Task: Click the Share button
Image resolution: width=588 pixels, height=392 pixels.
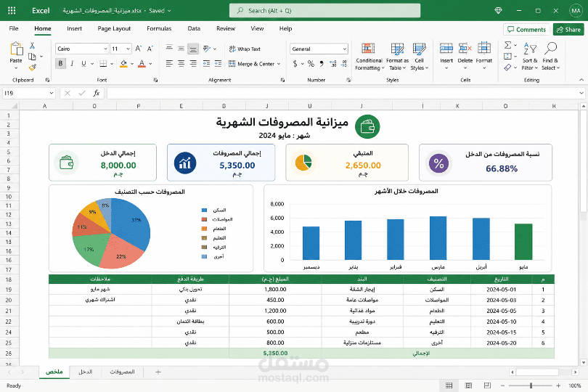Action: 569,30
